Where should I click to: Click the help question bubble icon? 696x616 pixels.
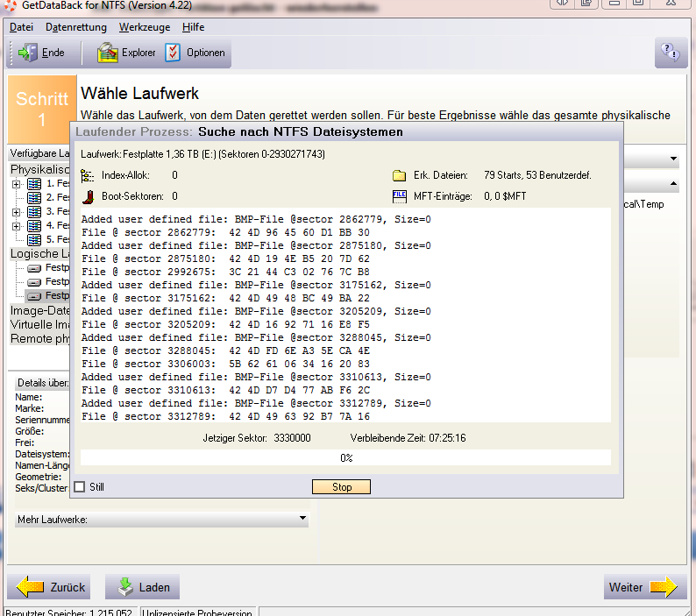[671, 53]
